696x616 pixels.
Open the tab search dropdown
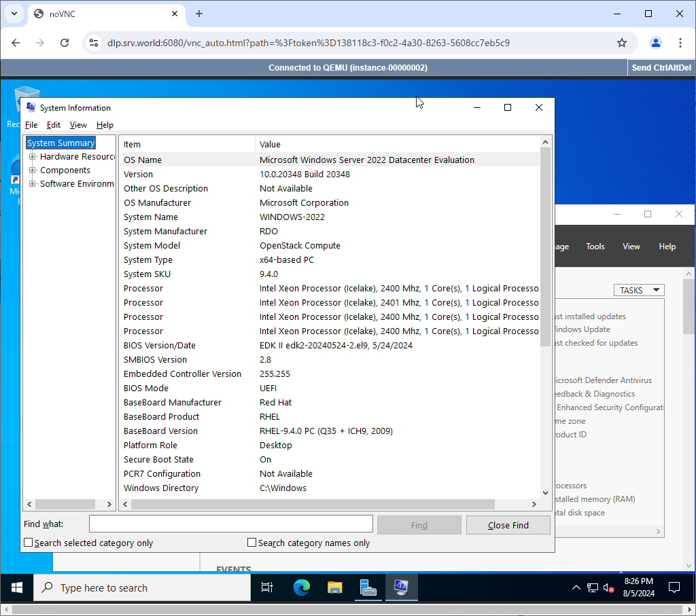[14, 14]
